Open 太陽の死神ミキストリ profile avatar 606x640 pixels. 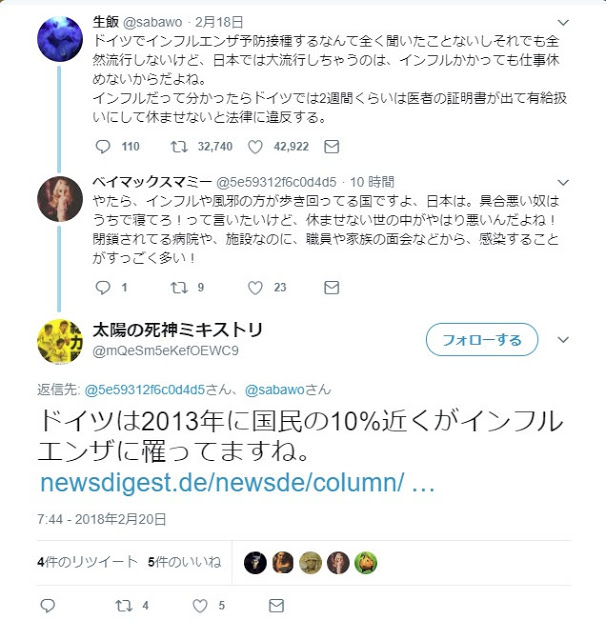[60, 340]
